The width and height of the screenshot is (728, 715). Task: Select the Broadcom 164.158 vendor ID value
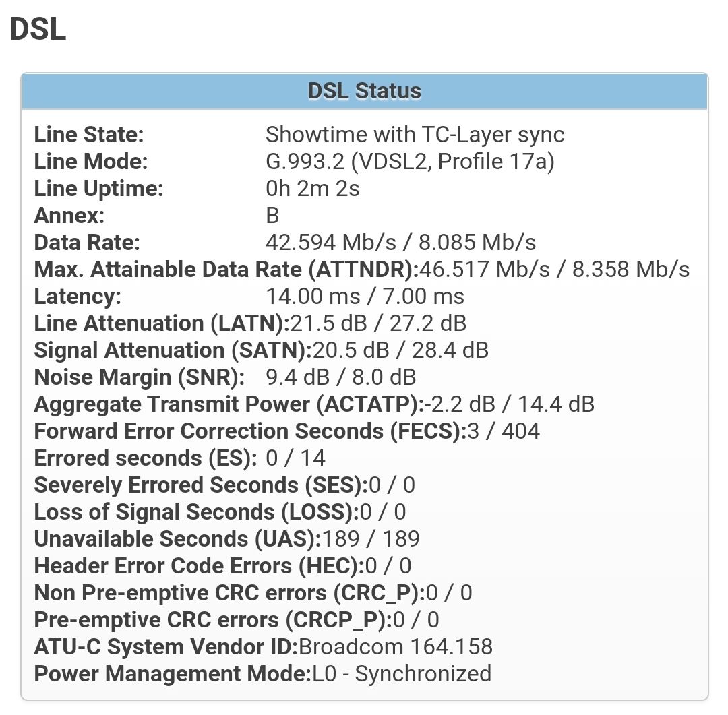(x=396, y=647)
